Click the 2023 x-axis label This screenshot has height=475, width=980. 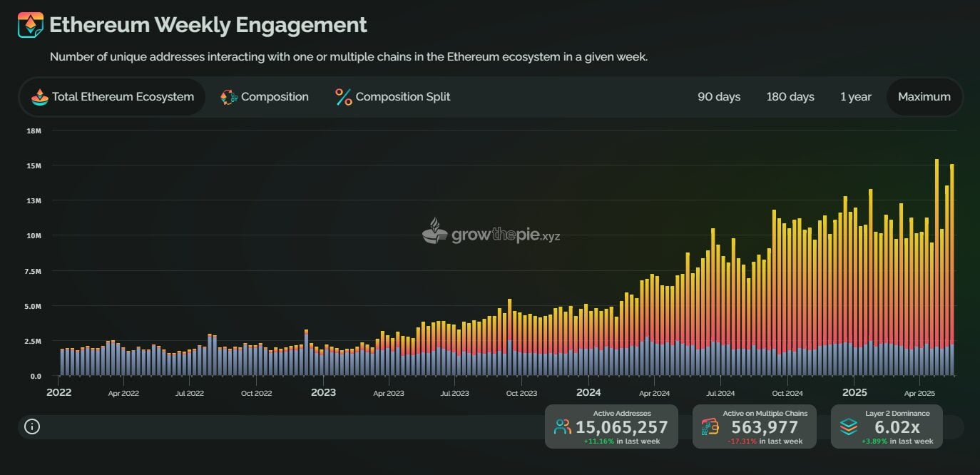323,392
